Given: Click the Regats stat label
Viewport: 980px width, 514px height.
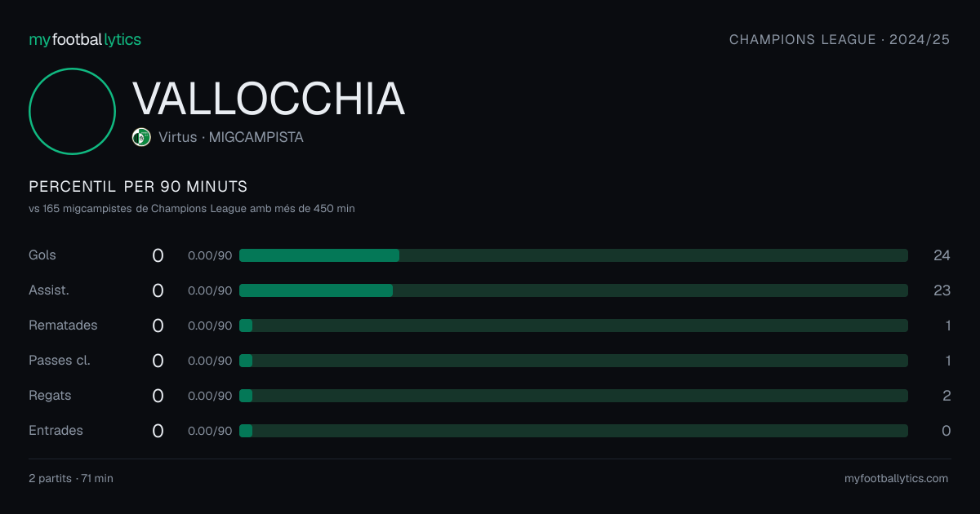Looking at the screenshot, I should pyautogui.click(x=50, y=396).
